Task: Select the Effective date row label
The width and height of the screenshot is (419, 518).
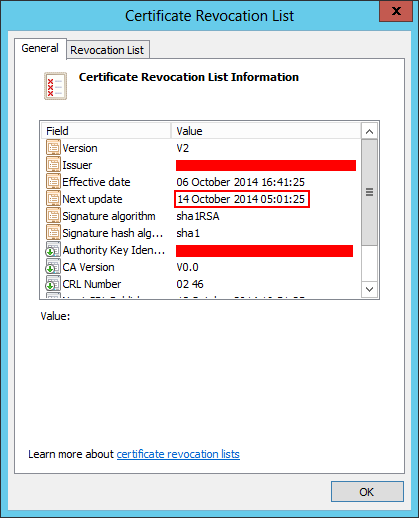Action: pyautogui.click(x=96, y=182)
